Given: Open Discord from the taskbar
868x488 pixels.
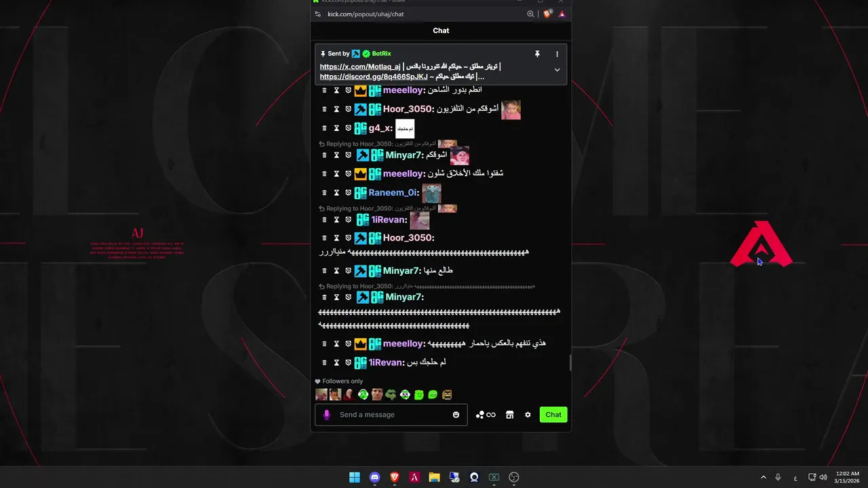Looking at the screenshot, I should [x=374, y=477].
